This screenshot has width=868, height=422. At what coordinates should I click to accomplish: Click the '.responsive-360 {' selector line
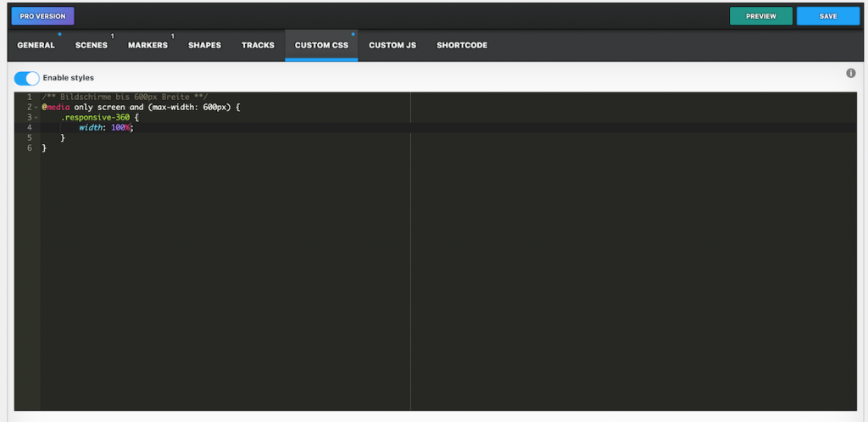point(100,117)
